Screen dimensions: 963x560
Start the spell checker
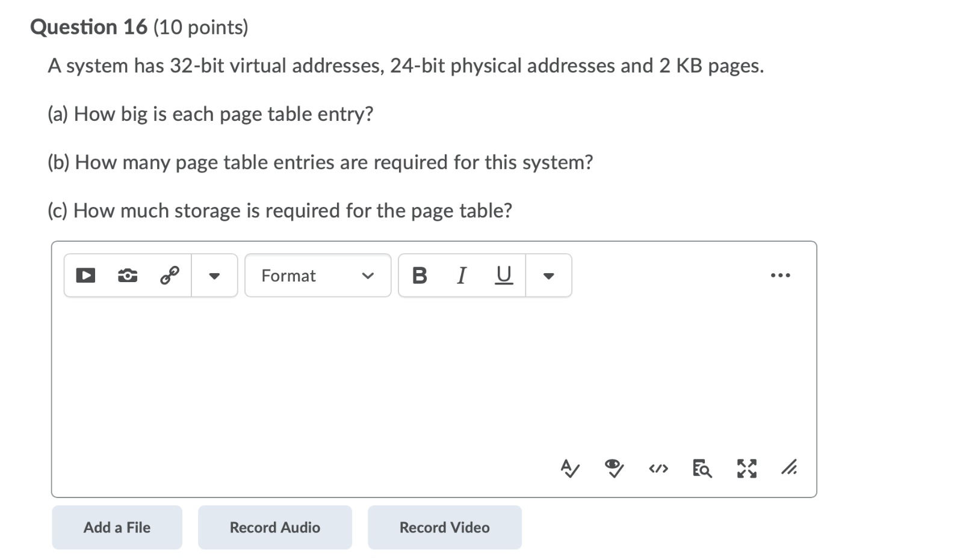pos(569,469)
